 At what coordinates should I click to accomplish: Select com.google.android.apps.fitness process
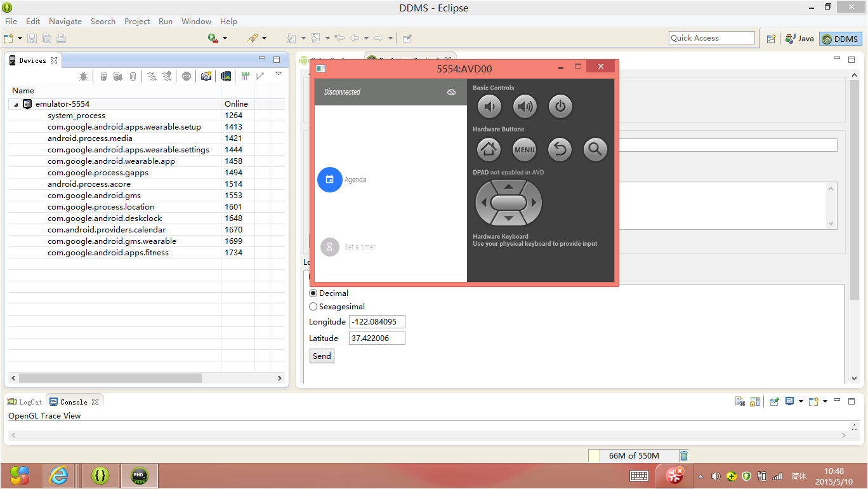tap(146, 253)
